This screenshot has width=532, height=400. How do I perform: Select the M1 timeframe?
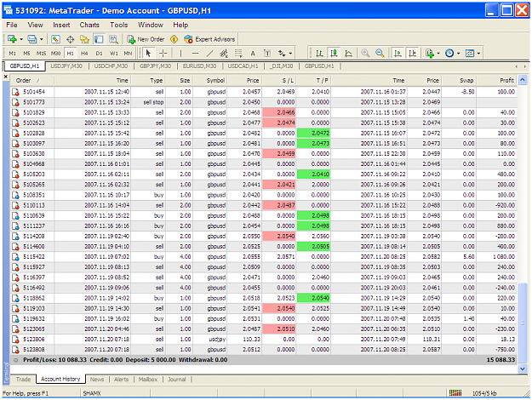[13, 54]
